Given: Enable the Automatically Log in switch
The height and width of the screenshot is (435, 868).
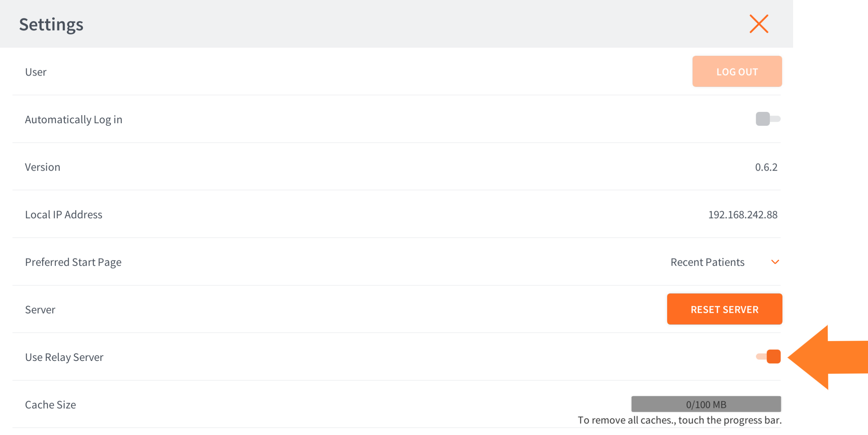Looking at the screenshot, I should click(768, 119).
